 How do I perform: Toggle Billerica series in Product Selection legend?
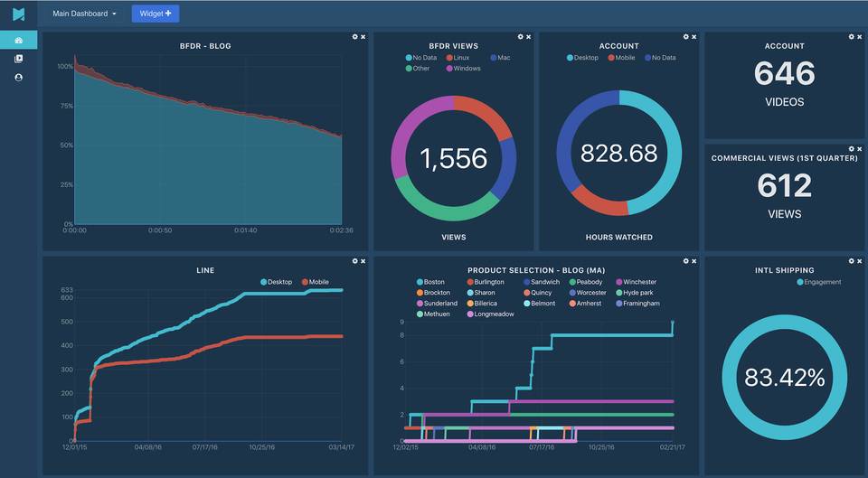pos(482,304)
